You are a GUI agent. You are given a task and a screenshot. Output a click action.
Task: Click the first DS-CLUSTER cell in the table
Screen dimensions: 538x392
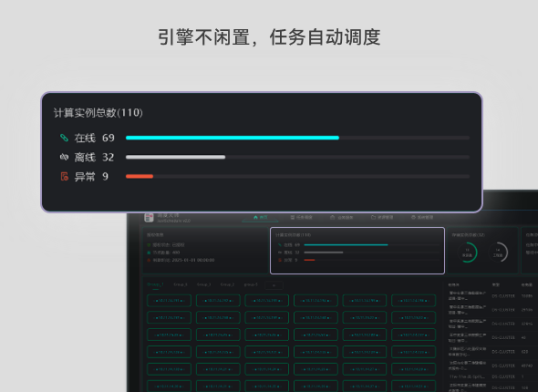(x=503, y=296)
